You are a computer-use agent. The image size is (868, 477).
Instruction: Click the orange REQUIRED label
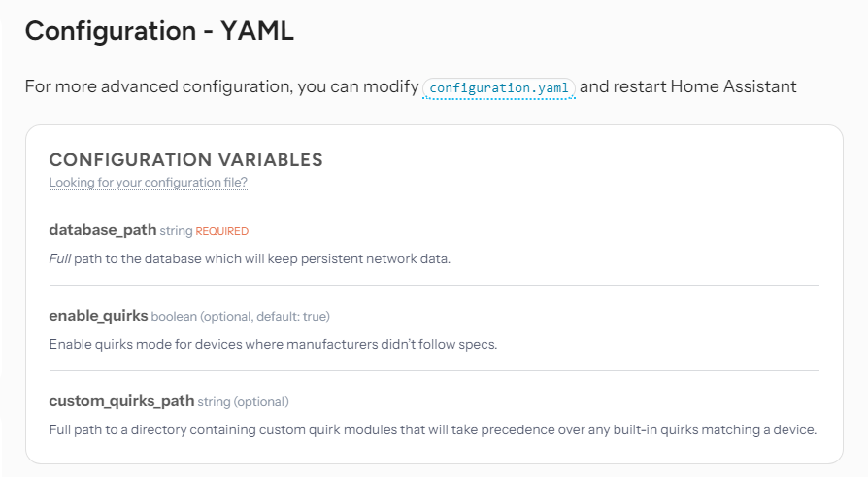[222, 231]
